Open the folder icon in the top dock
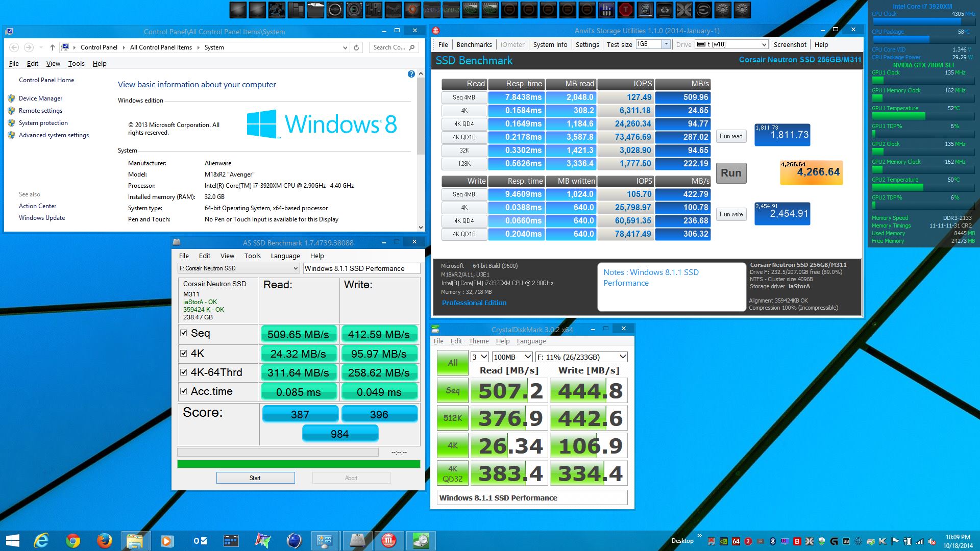The width and height of the screenshot is (980, 551). click(x=315, y=10)
